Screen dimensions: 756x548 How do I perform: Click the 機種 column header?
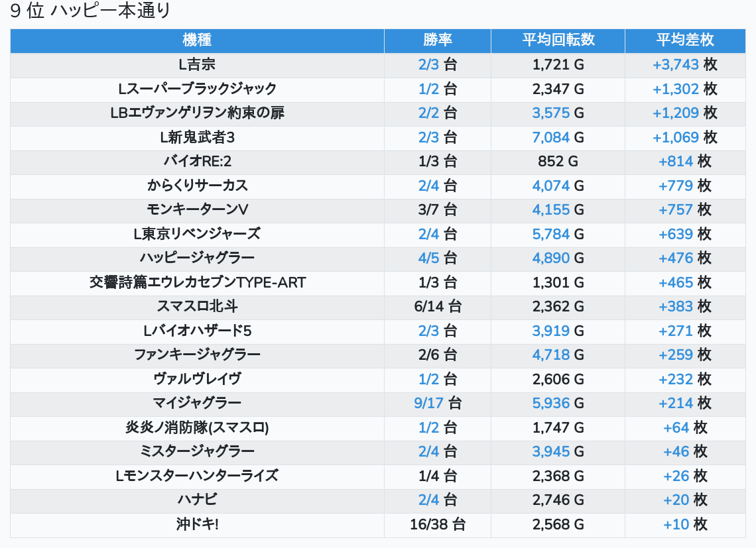[x=197, y=40]
